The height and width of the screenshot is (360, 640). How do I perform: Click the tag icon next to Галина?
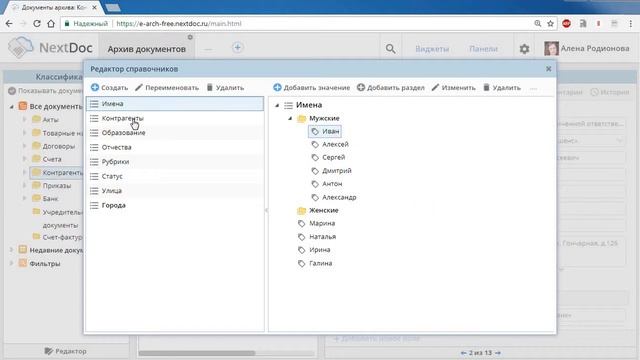coord(302,263)
